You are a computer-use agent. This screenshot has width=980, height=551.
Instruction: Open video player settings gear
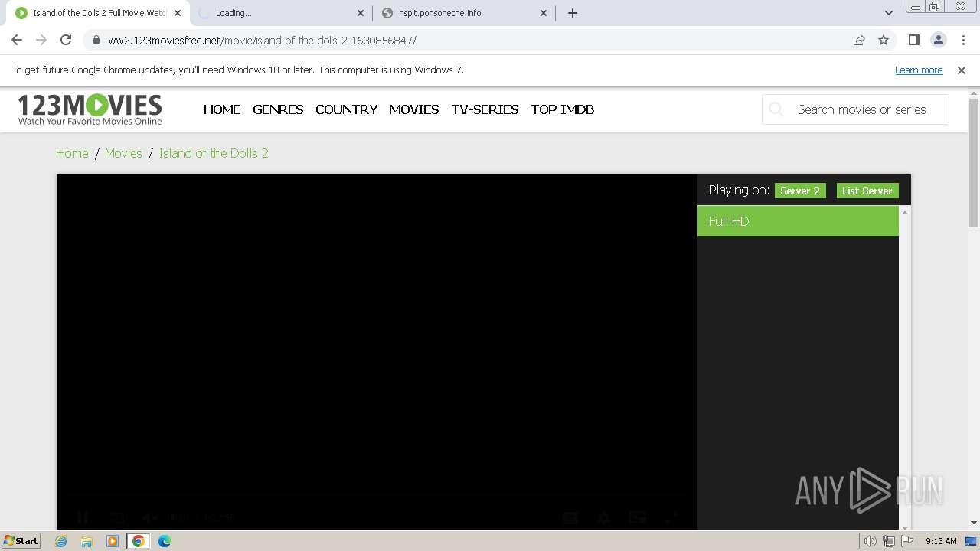pos(604,518)
